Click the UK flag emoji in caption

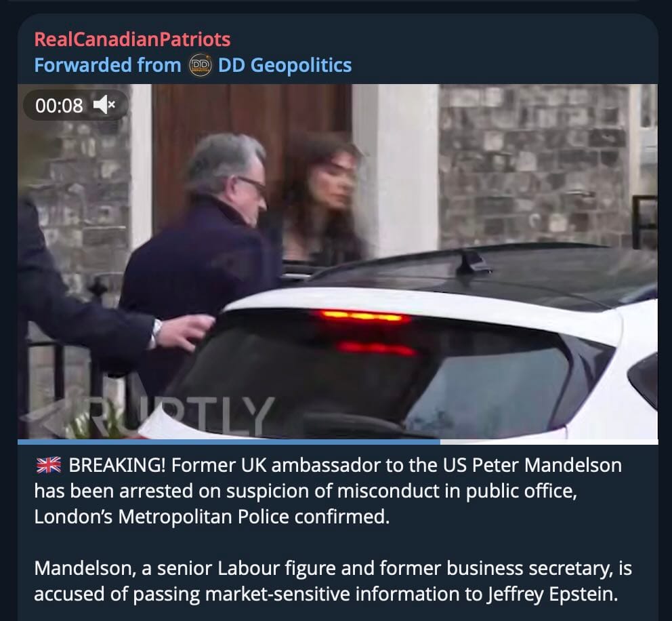(48, 465)
